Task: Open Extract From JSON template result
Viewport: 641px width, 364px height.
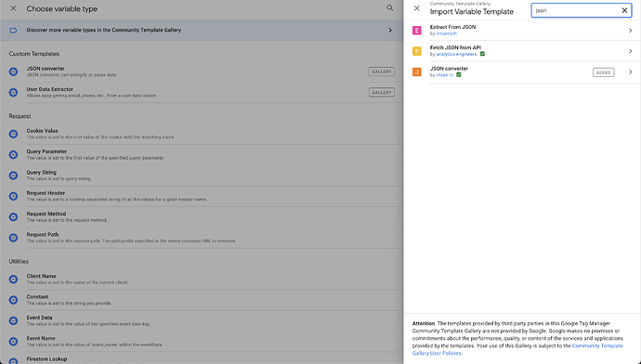Action: tap(522, 31)
